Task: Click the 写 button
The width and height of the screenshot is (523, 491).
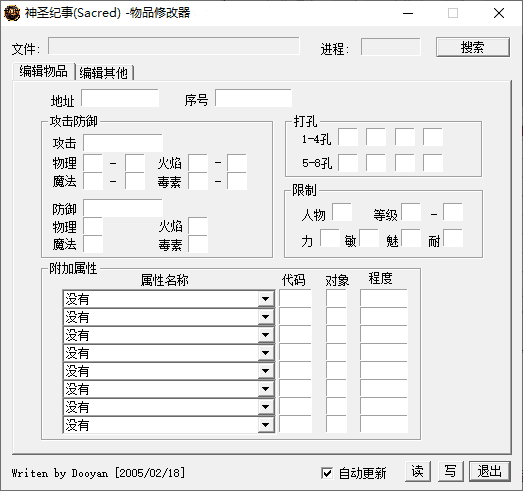Action: [451, 471]
